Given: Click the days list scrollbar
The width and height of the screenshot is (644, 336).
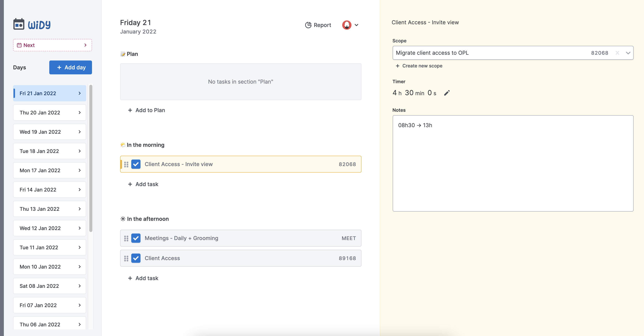Looking at the screenshot, I should pyautogui.click(x=91, y=158).
